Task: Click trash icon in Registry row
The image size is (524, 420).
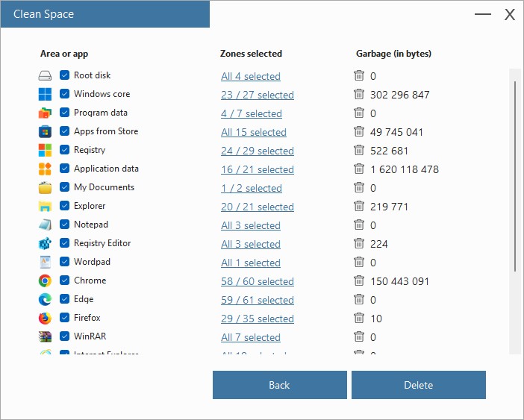Action: [x=359, y=150]
